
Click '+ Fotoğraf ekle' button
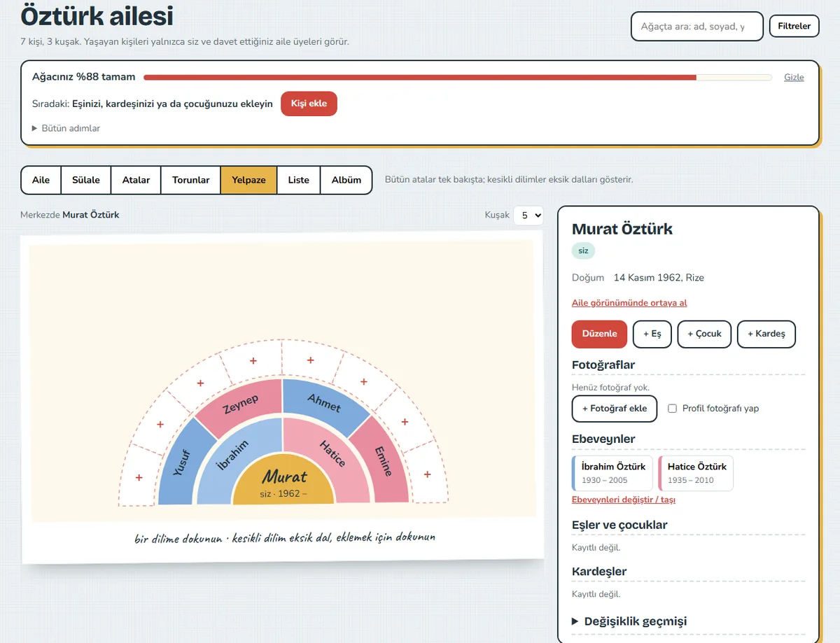615,409
